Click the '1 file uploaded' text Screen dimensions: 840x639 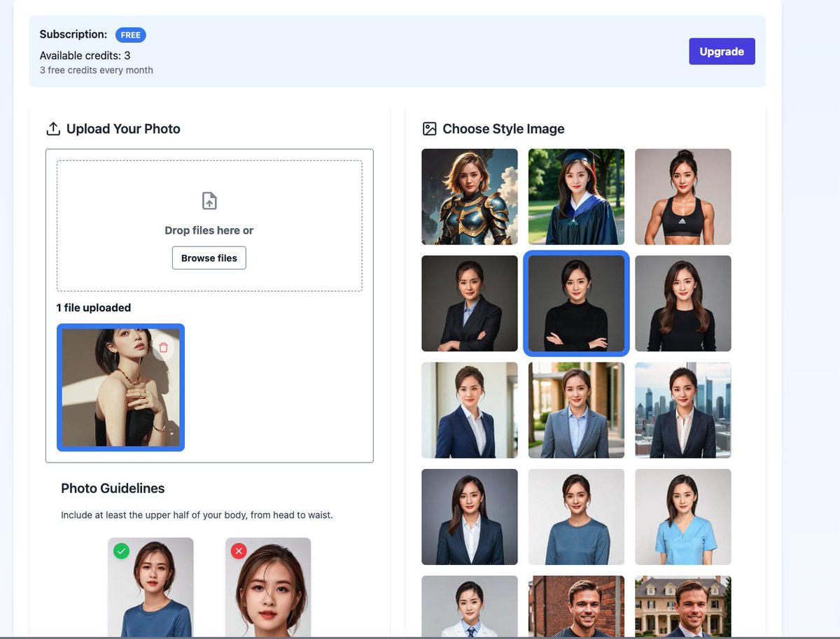(94, 307)
